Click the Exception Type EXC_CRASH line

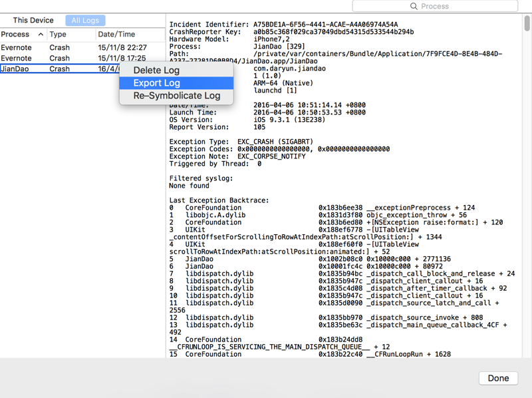pyautogui.click(x=241, y=142)
